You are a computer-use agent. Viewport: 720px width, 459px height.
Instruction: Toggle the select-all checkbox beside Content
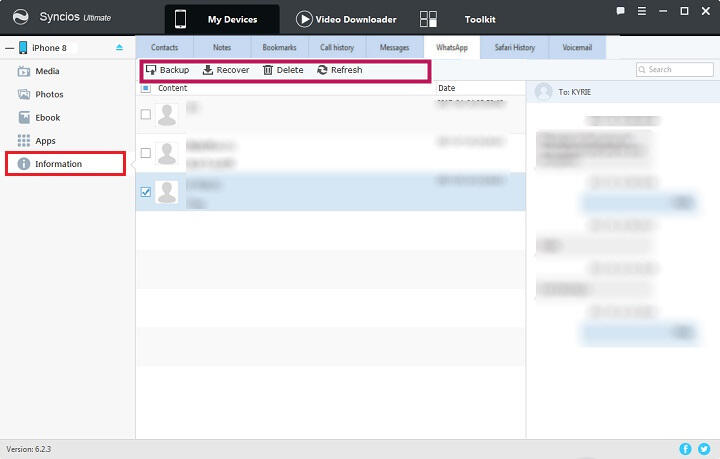[146, 88]
